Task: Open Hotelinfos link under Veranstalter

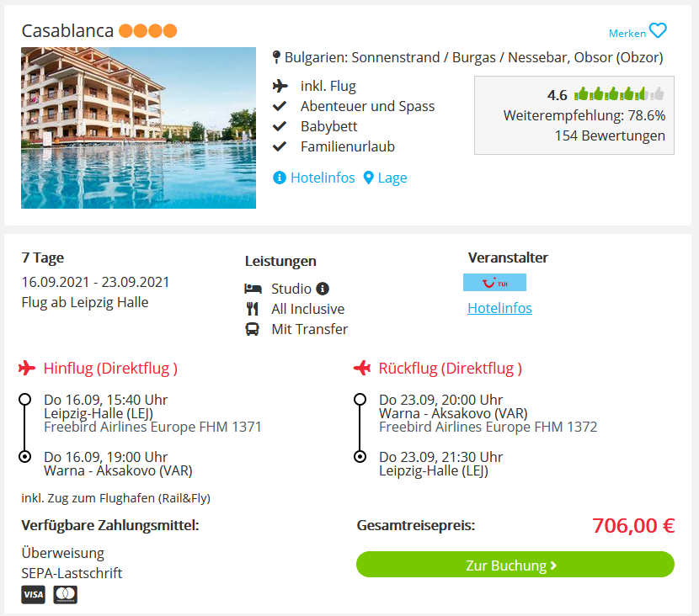Action: (499, 308)
